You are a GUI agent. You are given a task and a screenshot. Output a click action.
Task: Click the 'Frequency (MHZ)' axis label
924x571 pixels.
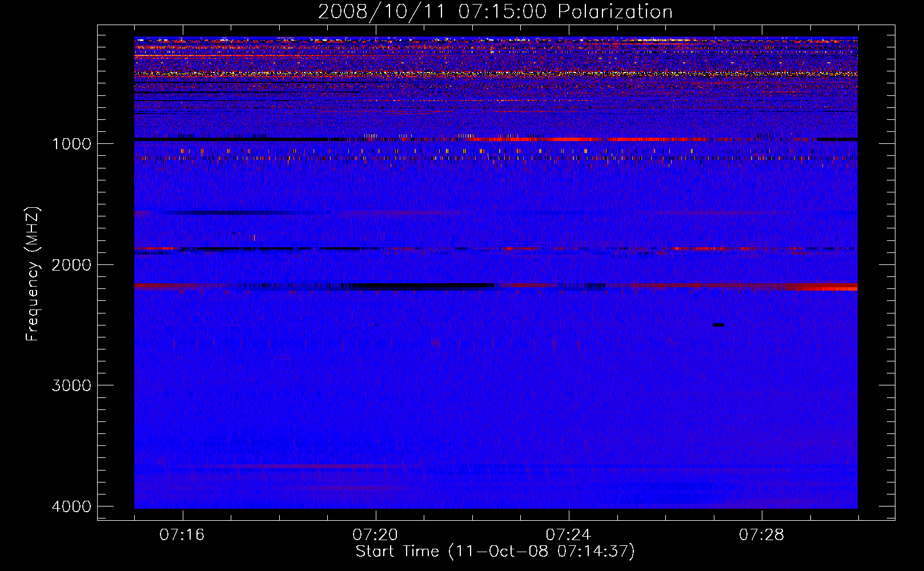tap(33, 274)
